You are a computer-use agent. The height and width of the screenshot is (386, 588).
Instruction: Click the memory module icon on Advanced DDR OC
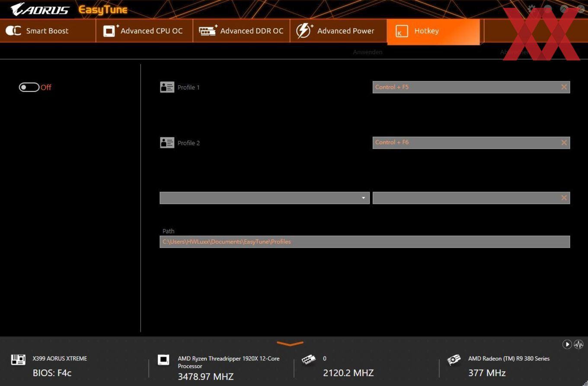[x=208, y=31]
